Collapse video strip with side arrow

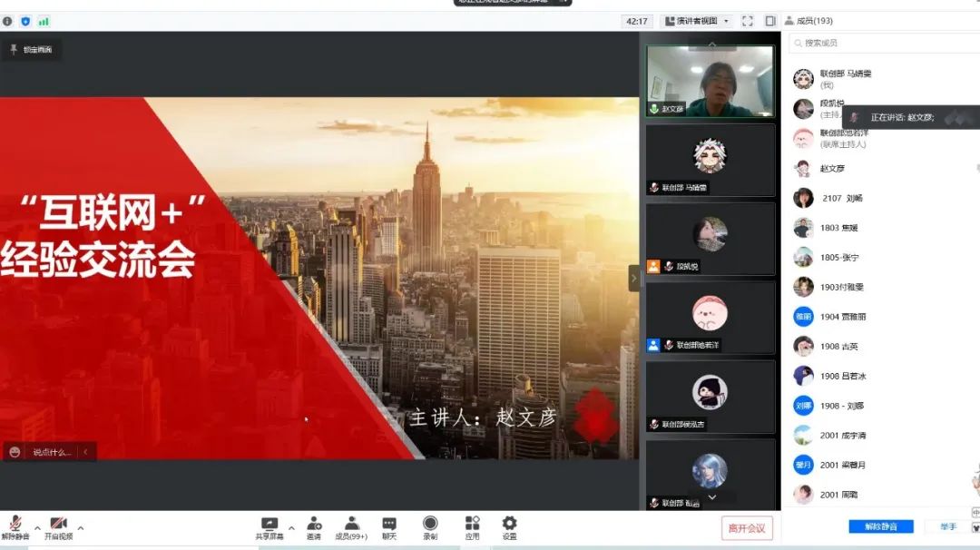pos(633,278)
